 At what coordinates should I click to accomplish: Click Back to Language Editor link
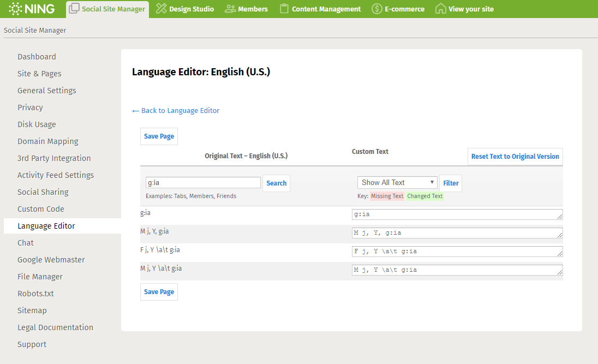(x=176, y=111)
